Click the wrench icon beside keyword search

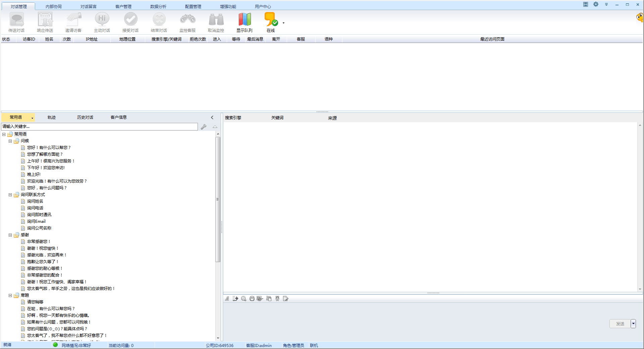pyautogui.click(x=204, y=127)
